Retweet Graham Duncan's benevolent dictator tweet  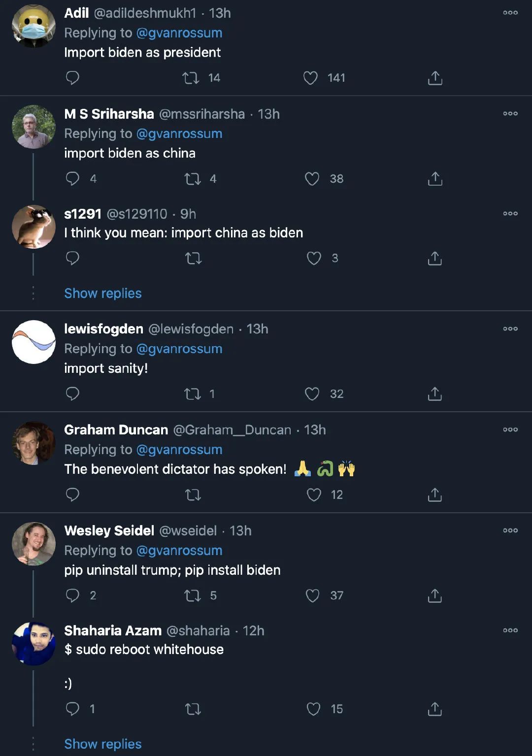click(193, 495)
